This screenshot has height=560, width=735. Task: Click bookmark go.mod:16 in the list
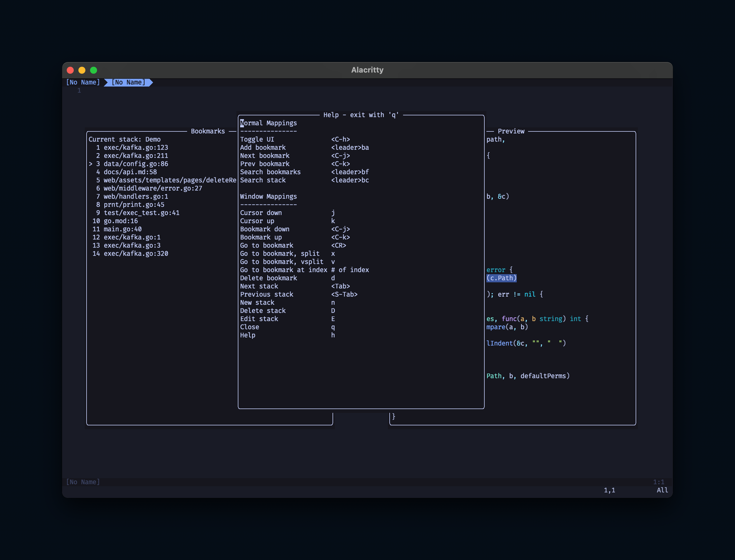[x=121, y=221]
